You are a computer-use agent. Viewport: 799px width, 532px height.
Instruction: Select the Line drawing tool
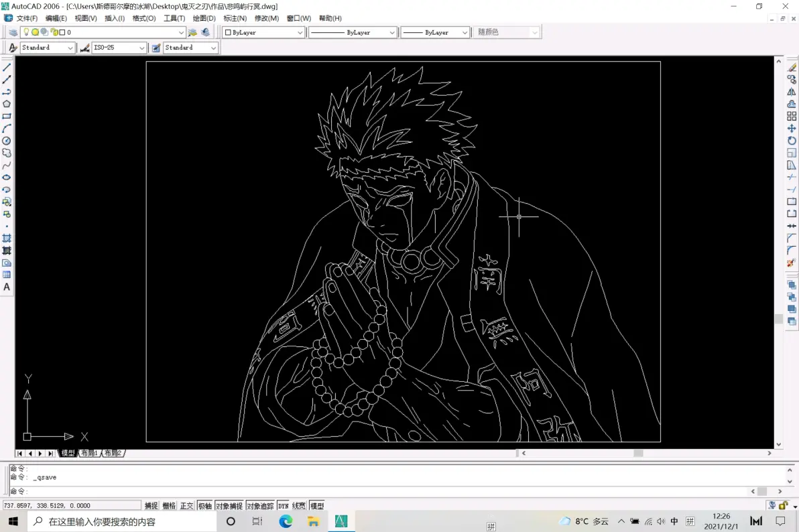pos(7,67)
